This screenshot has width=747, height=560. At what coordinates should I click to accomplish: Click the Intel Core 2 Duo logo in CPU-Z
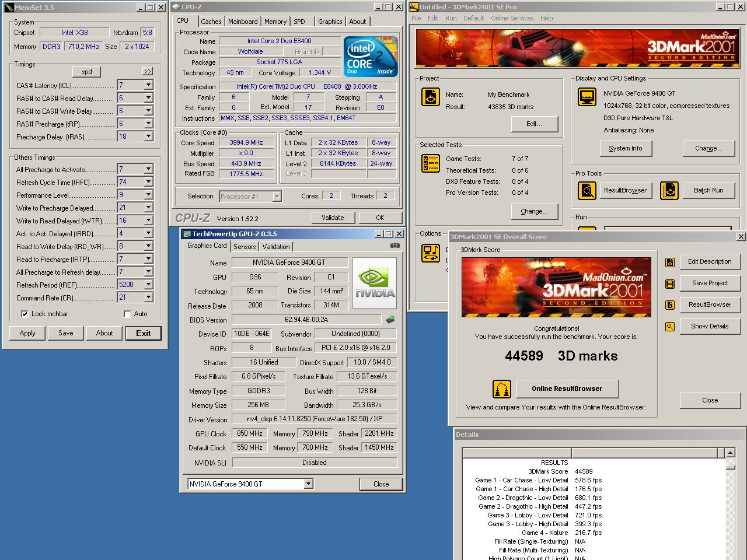(371, 57)
